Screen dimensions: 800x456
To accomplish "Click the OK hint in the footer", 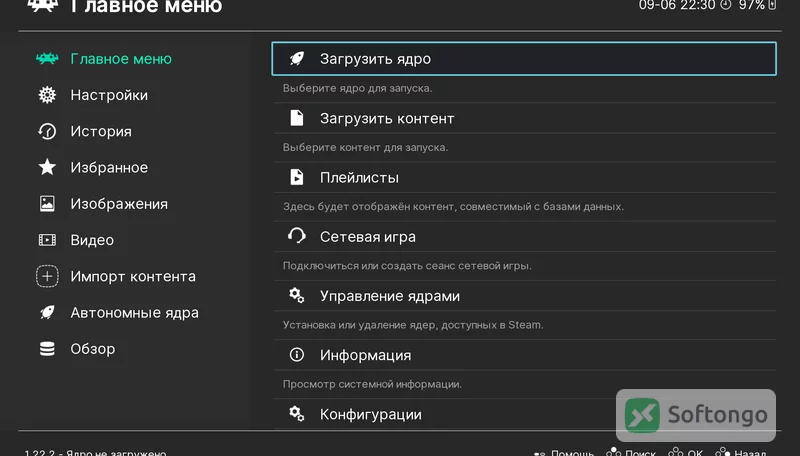I will (685, 452).
